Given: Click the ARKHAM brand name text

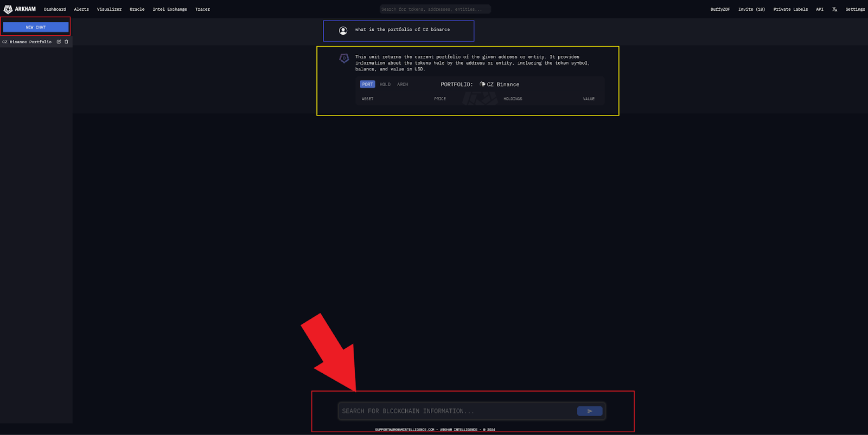Looking at the screenshot, I should tap(25, 9).
